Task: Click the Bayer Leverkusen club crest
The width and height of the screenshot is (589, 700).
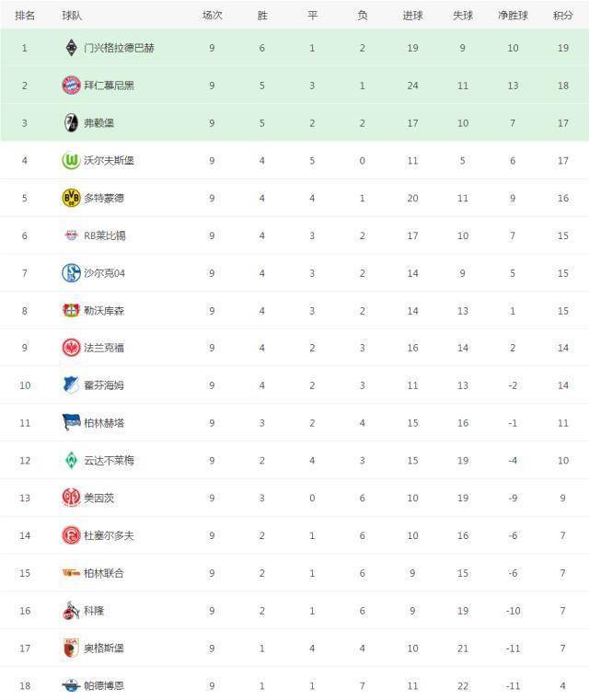Action: point(71,310)
